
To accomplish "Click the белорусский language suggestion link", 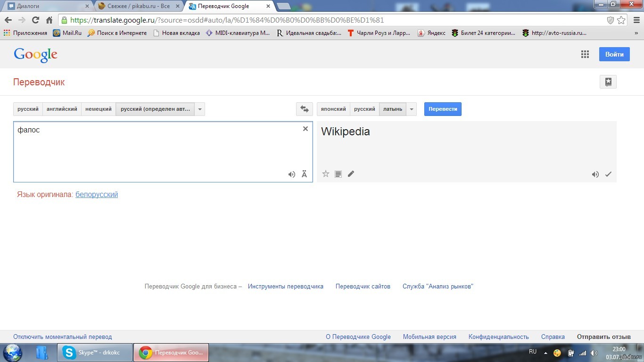I will pyautogui.click(x=97, y=194).
